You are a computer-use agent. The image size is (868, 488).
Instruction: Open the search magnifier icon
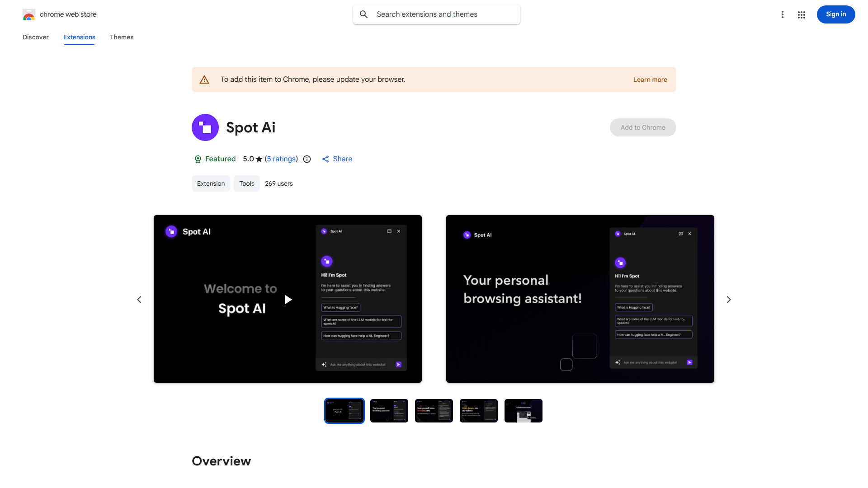pos(364,14)
